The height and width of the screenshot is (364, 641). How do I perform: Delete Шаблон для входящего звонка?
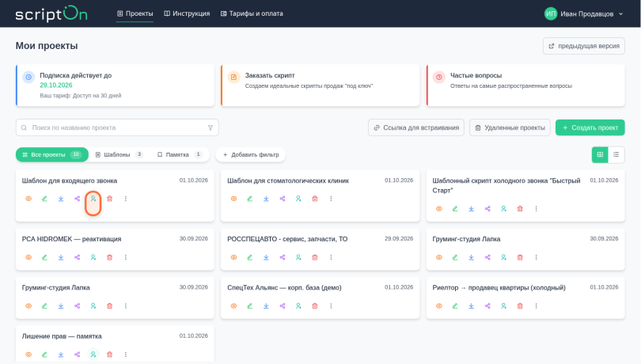click(109, 199)
